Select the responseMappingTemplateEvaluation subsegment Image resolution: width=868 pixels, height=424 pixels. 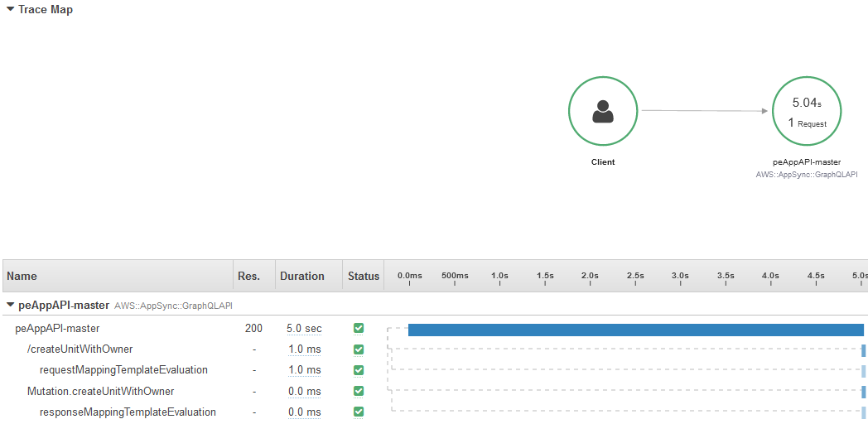pos(128,412)
